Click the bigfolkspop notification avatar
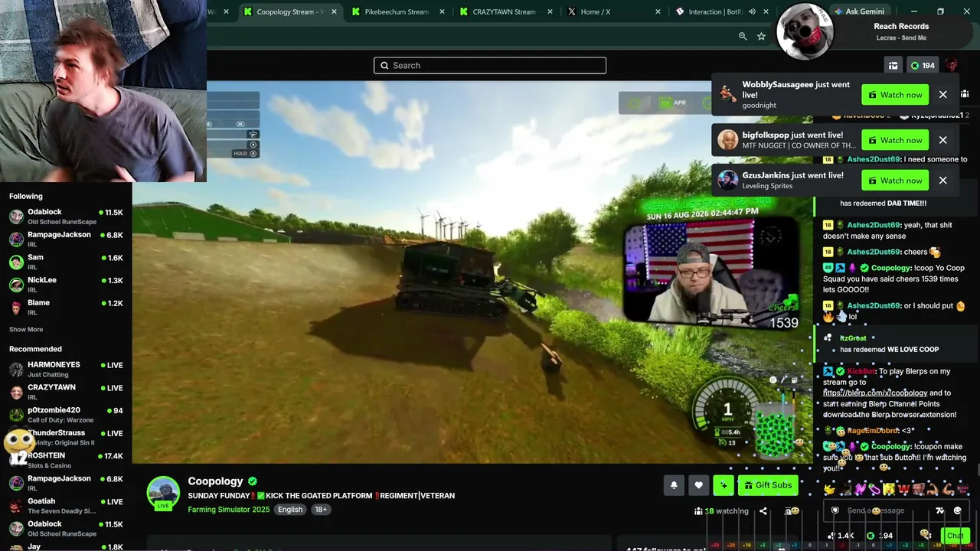The image size is (980, 551). [727, 140]
